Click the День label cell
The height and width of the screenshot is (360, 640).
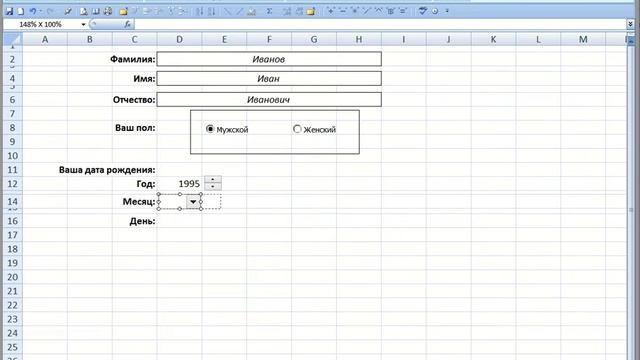[x=142, y=221]
